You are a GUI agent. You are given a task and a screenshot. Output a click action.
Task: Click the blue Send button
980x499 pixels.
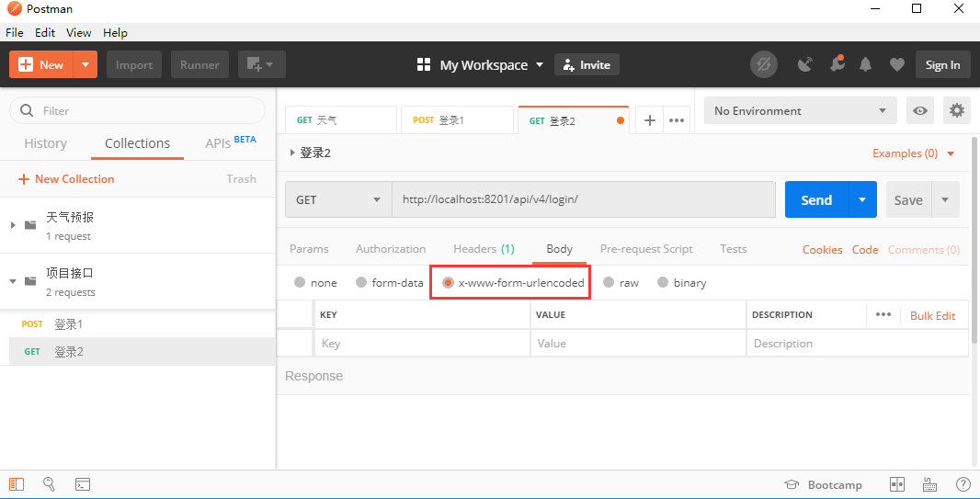pos(816,199)
